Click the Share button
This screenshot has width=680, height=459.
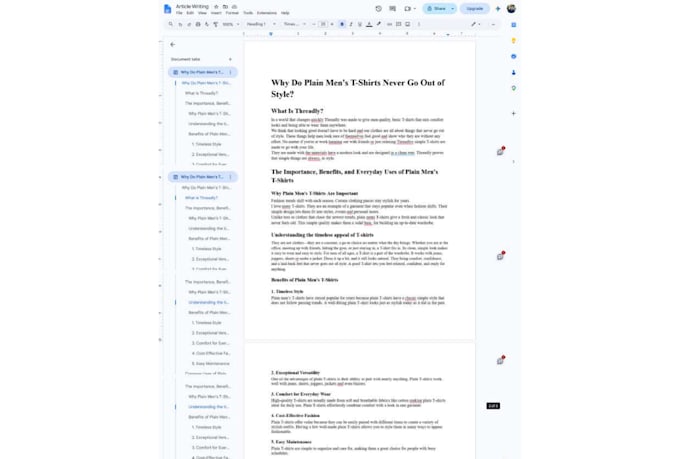[436, 9]
